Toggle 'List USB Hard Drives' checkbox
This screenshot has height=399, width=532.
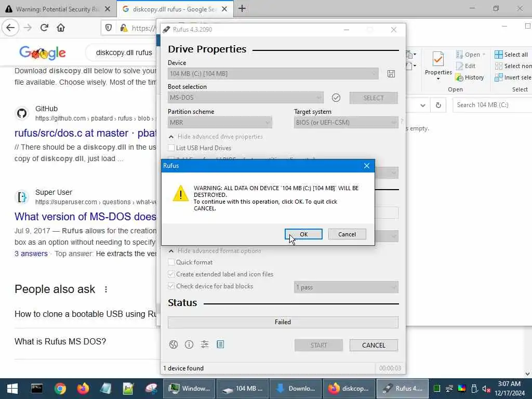point(171,148)
